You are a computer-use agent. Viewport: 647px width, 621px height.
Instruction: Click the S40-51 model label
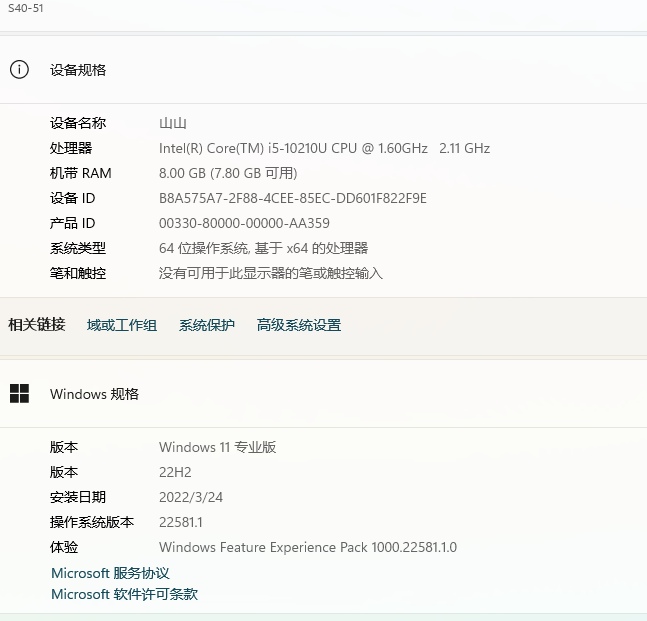pos(26,8)
